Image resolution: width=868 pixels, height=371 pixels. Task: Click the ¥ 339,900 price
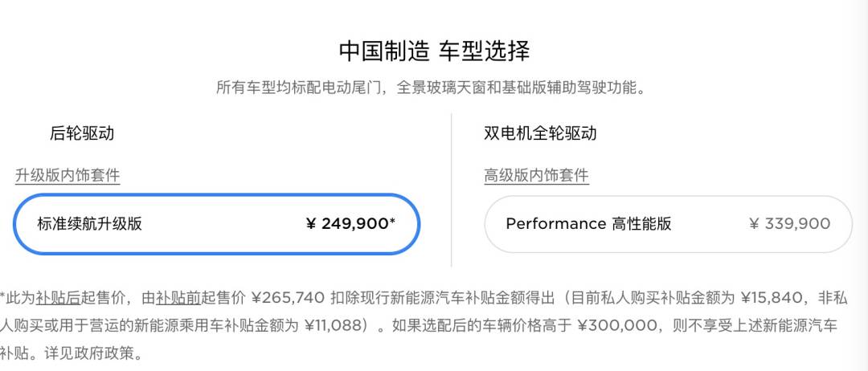tap(789, 224)
